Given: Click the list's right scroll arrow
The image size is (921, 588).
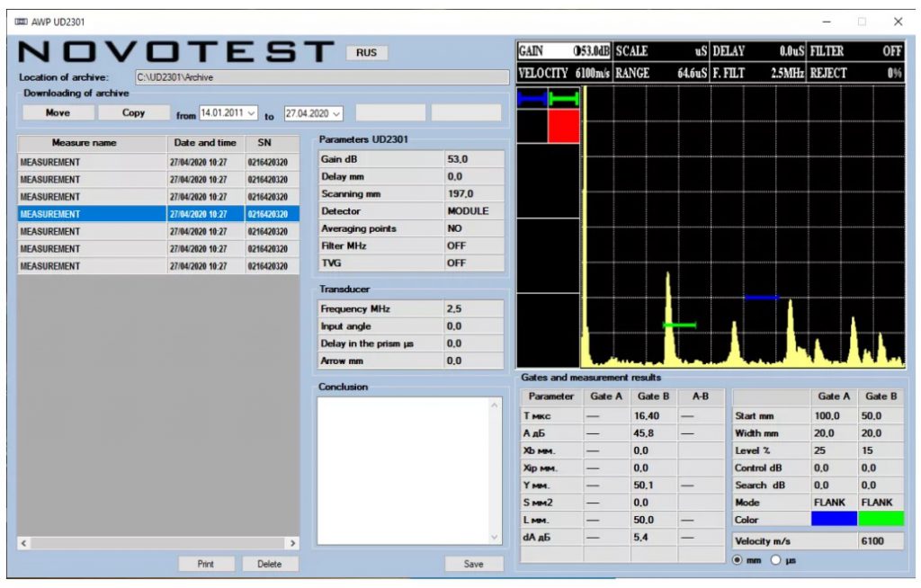Looking at the screenshot, I should click(292, 543).
